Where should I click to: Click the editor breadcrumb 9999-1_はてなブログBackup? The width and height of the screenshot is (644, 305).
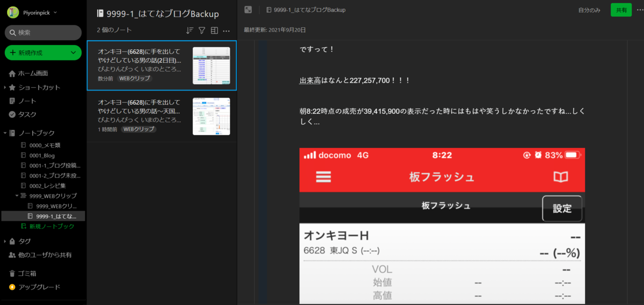(x=306, y=10)
